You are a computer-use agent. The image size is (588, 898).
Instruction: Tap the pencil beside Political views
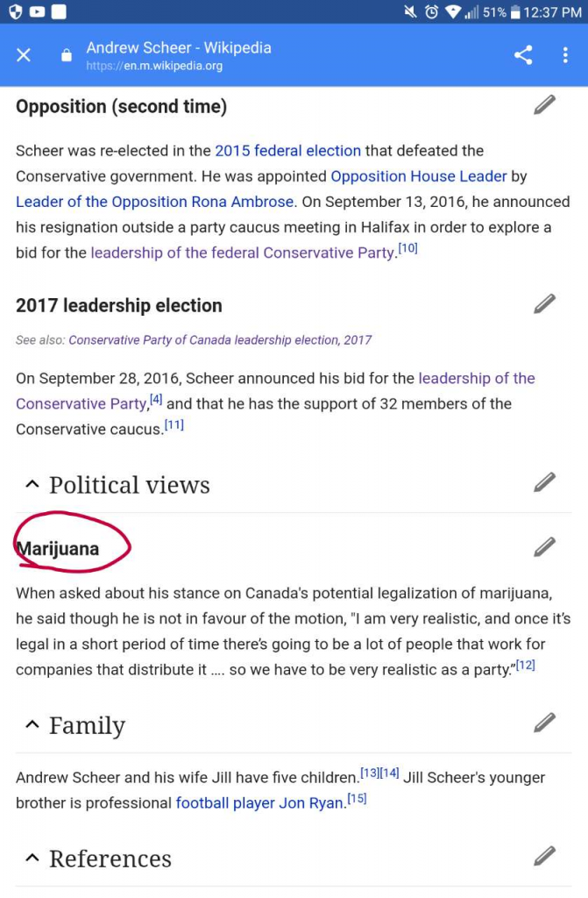tap(544, 482)
